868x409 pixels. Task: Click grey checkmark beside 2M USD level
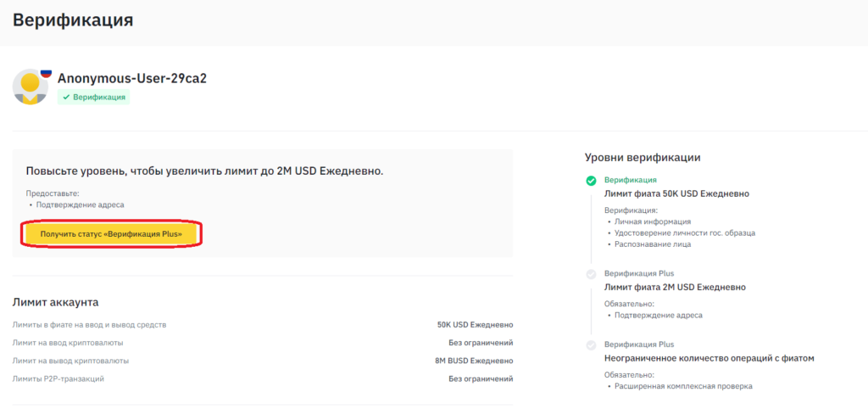pyautogui.click(x=591, y=274)
